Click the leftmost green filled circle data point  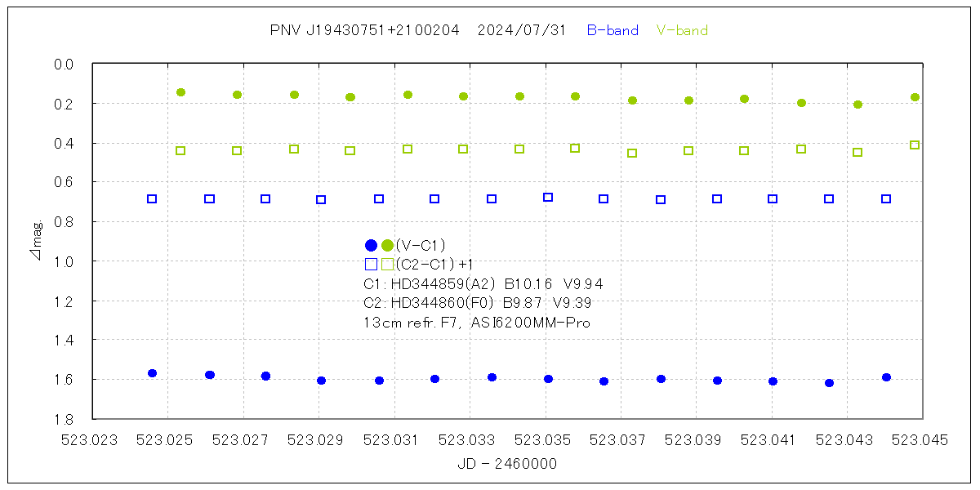click(x=180, y=92)
